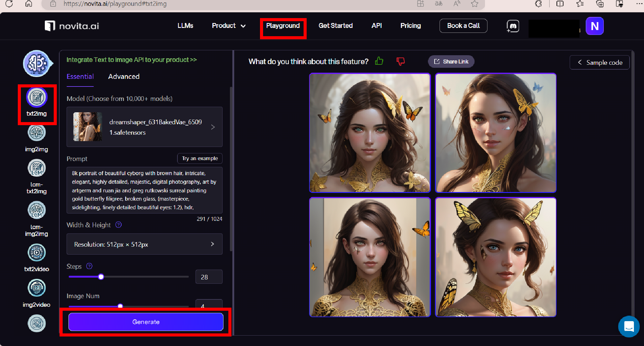The height and width of the screenshot is (346, 644).
Task: Expand the Product dropdown menu
Action: (x=228, y=26)
